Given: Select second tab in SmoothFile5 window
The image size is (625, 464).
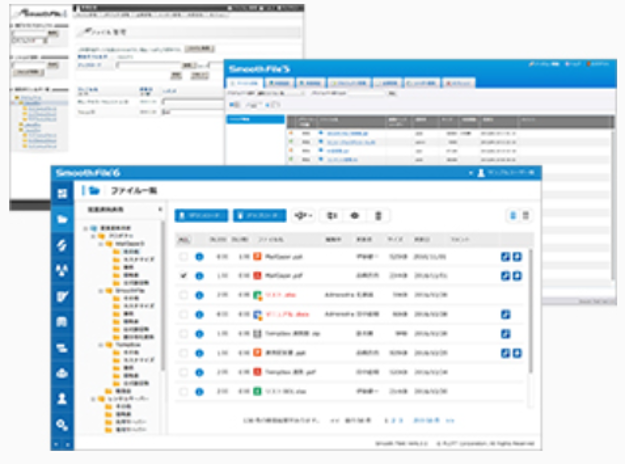Looking at the screenshot, I should point(279,83).
